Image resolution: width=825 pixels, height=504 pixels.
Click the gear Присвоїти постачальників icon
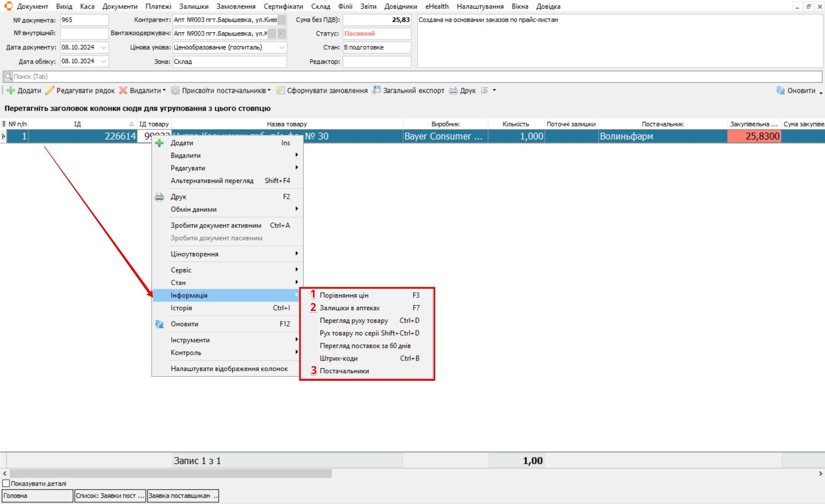click(175, 91)
